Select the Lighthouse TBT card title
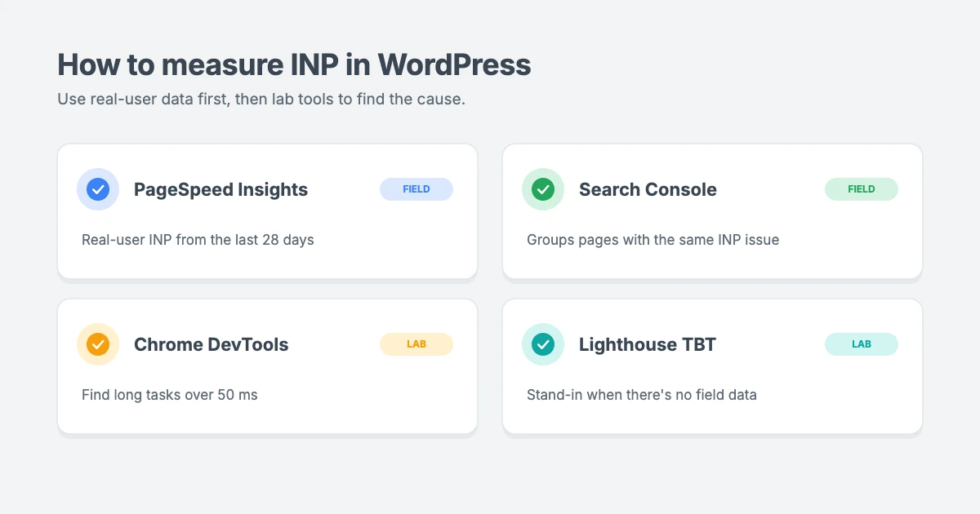Image resolution: width=980 pixels, height=514 pixels. pyautogui.click(x=647, y=344)
